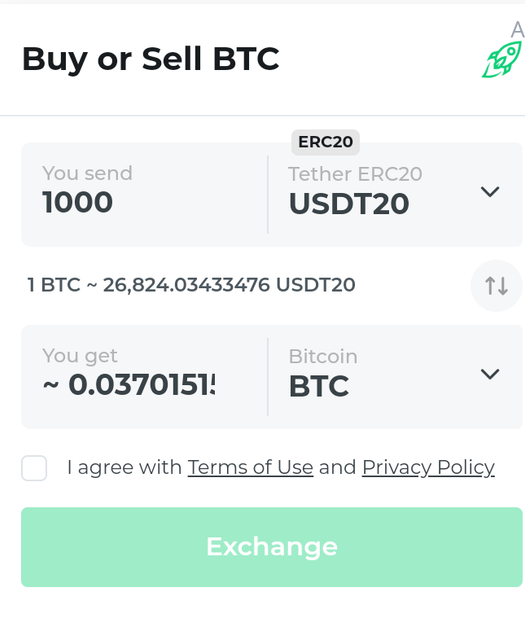The width and height of the screenshot is (525, 640).
Task: Click the cut-off letter above the rocket
Action: 517,30
